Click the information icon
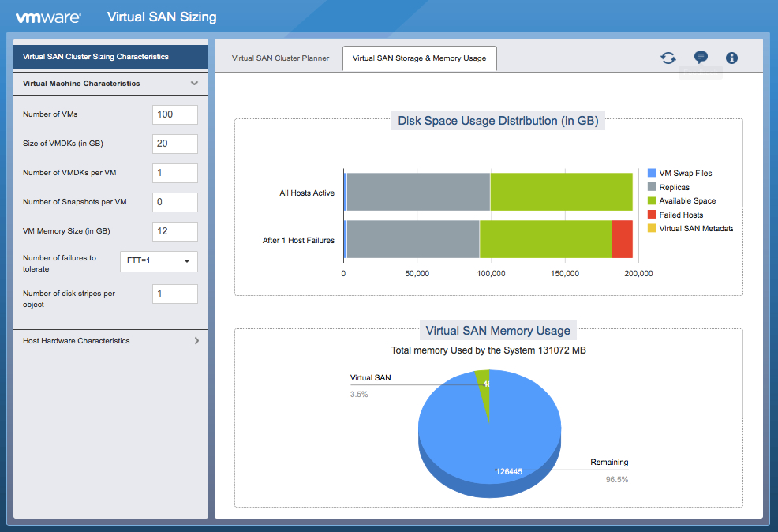 click(x=731, y=58)
